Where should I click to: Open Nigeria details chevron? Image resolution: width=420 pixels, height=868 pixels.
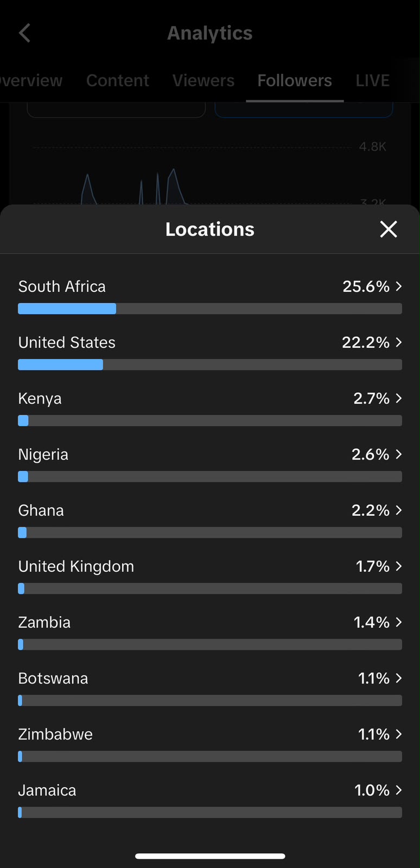pyautogui.click(x=399, y=454)
